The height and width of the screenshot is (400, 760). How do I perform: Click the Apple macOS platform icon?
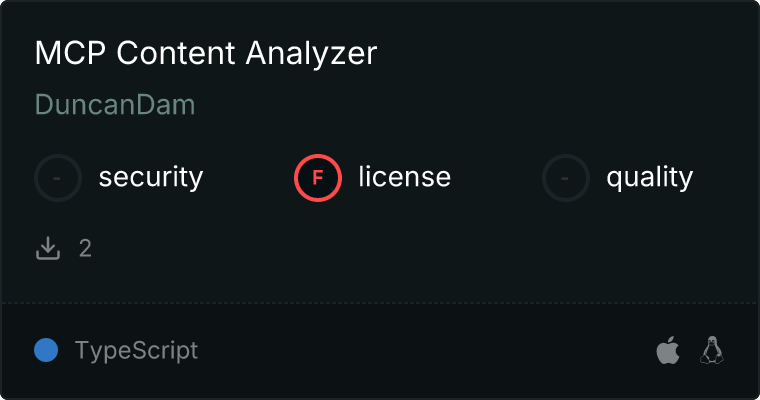(x=667, y=350)
